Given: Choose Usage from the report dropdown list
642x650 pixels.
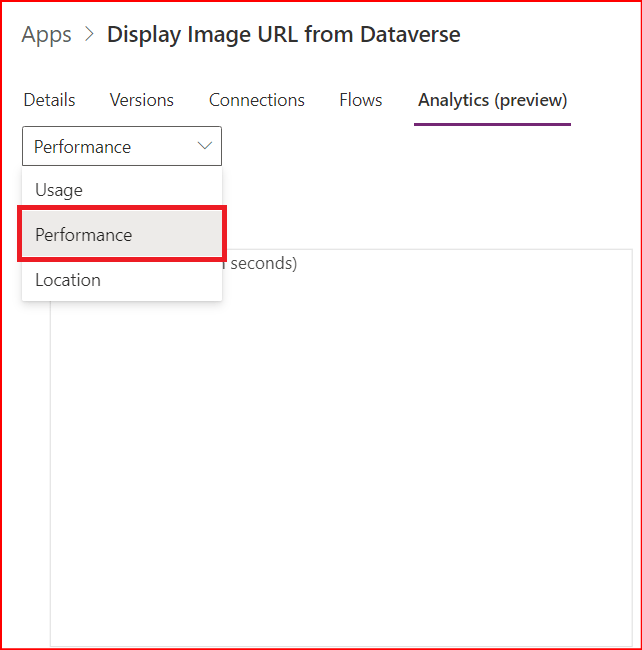Looking at the screenshot, I should (59, 190).
